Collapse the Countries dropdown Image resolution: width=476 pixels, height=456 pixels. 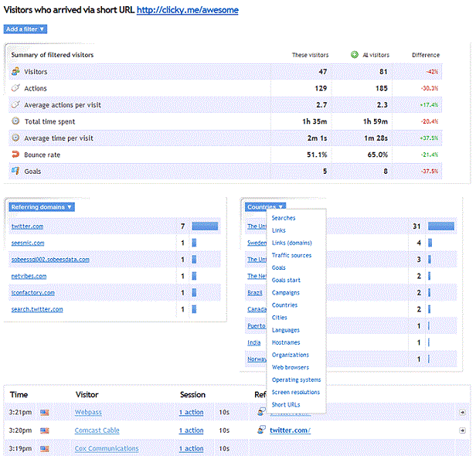[x=265, y=207]
